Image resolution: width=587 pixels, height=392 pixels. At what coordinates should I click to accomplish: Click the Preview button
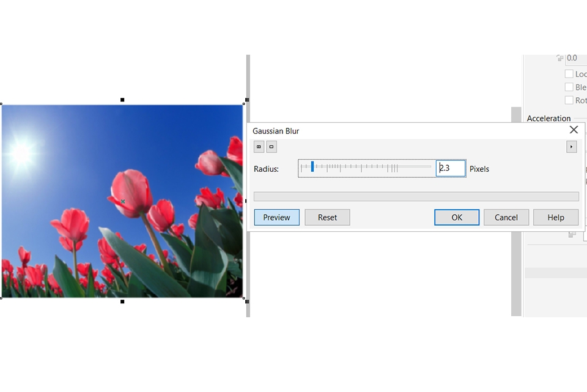(276, 217)
